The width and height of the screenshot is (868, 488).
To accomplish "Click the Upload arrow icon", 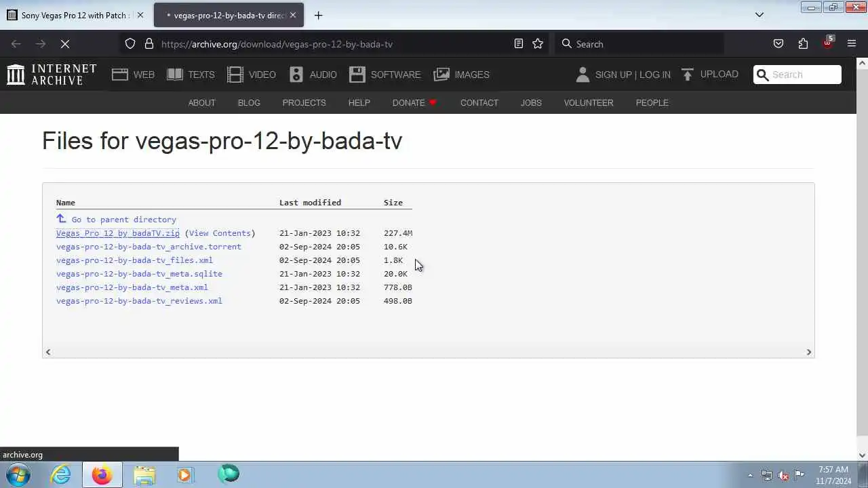I will [x=688, y=75].
